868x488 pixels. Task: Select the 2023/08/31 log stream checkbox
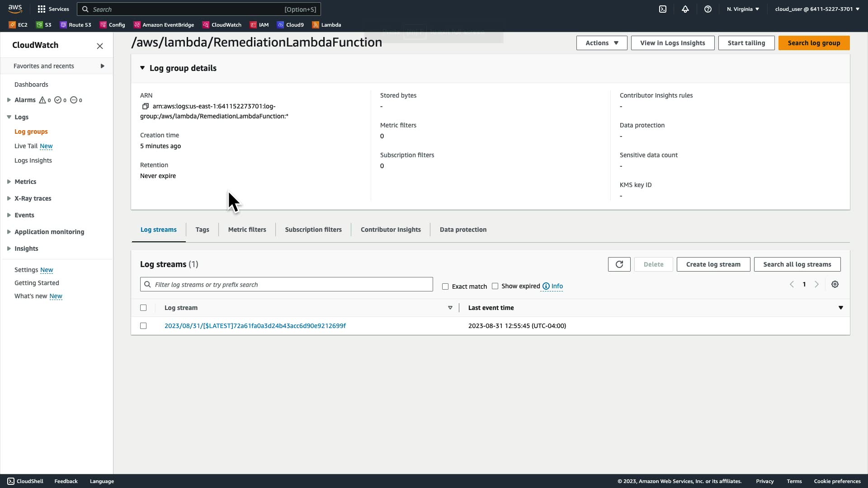143,326
